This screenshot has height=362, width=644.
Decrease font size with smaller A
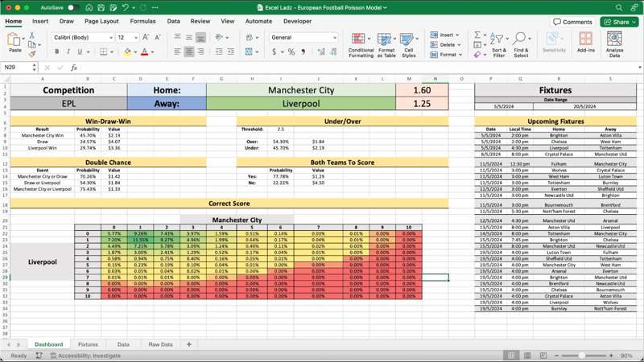click(x=158, y=37)
